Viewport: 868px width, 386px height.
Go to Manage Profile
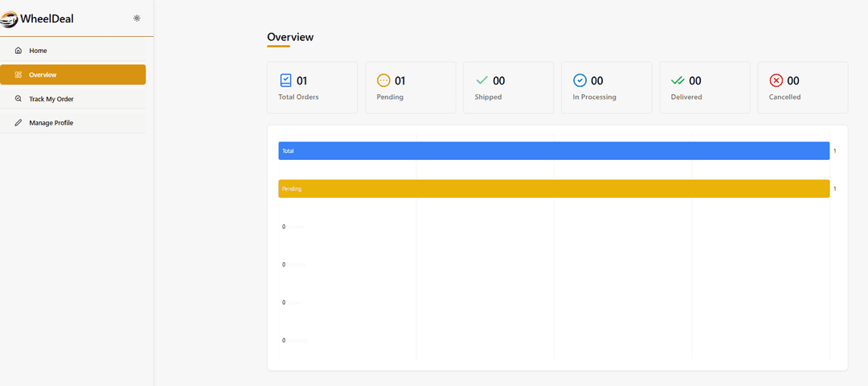click(51, 123)
